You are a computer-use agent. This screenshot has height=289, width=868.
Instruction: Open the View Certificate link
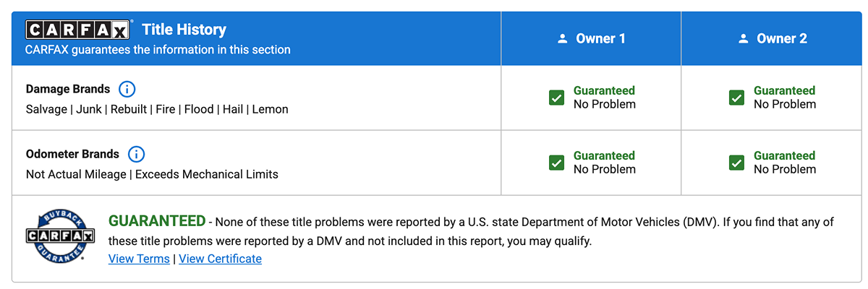220,259
